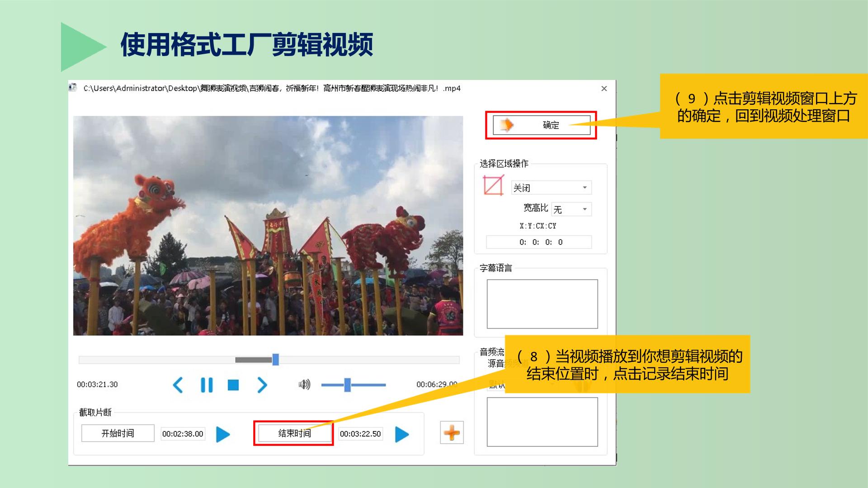Step backward with the left arrow icon
The height and width of the screenshot is (488, 868).
178,385
